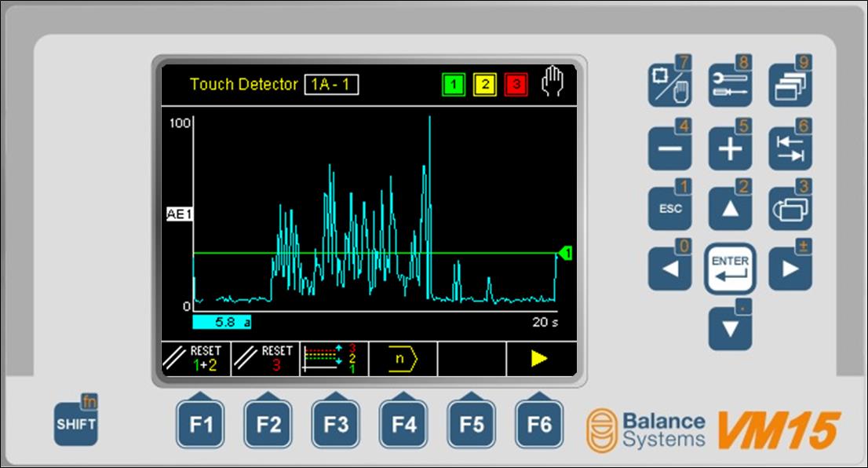
Task: Click the left arrow key
Action: (x=669, y=265)
